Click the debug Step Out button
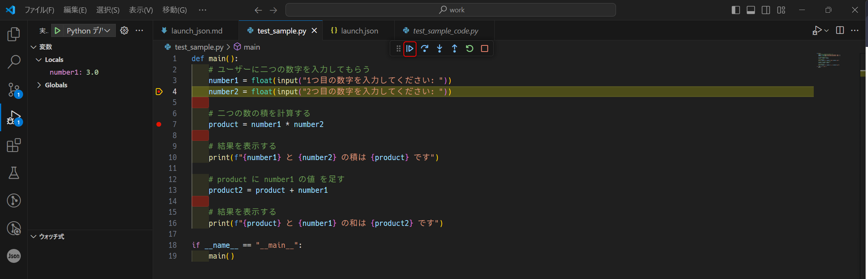 click(454, 48)
